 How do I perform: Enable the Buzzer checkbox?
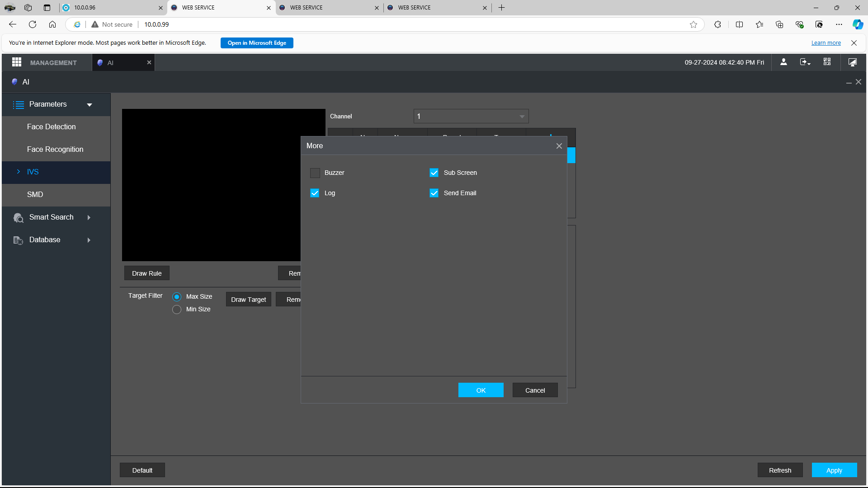(315, 173)
